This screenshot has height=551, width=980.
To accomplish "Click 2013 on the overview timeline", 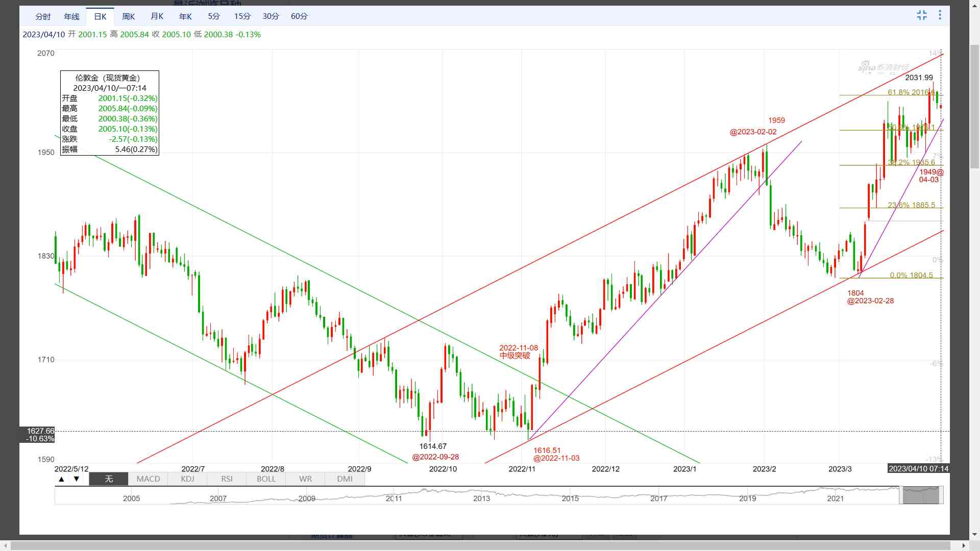I will point(481,498).
